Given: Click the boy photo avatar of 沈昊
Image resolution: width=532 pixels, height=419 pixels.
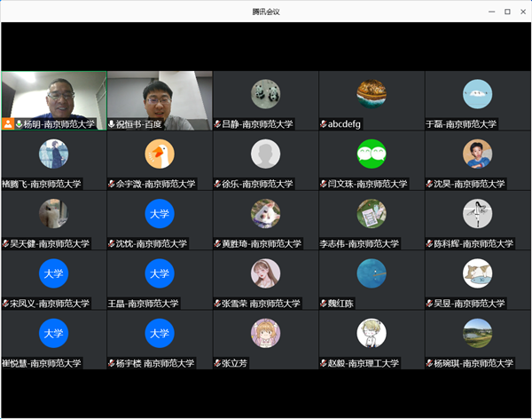Looking at the screenshot, I should 477,154.
